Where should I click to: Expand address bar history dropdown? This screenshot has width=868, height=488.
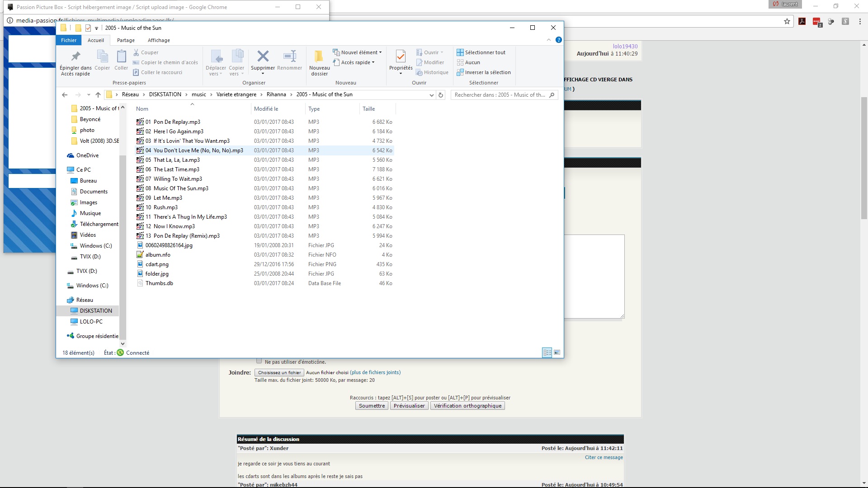point(431,95)
